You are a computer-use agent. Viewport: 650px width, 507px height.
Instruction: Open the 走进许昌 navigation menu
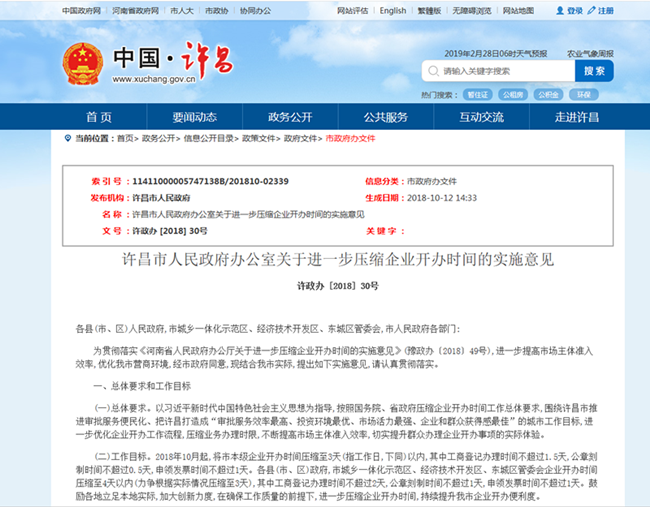click(x=579, y=116)
